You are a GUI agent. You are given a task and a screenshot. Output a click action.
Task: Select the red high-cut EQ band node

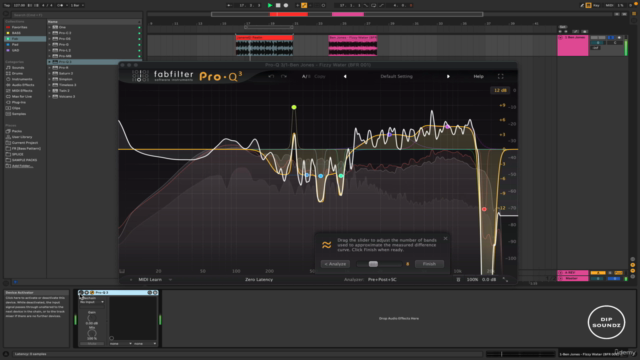tap(484, 209)
